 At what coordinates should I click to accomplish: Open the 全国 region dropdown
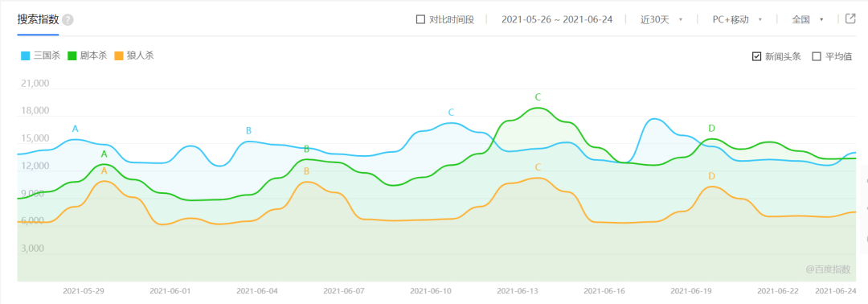[x=808, y=19]
